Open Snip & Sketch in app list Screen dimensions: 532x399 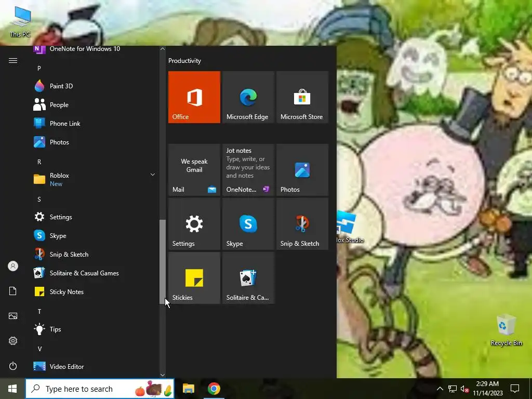(x=94, y=254)
